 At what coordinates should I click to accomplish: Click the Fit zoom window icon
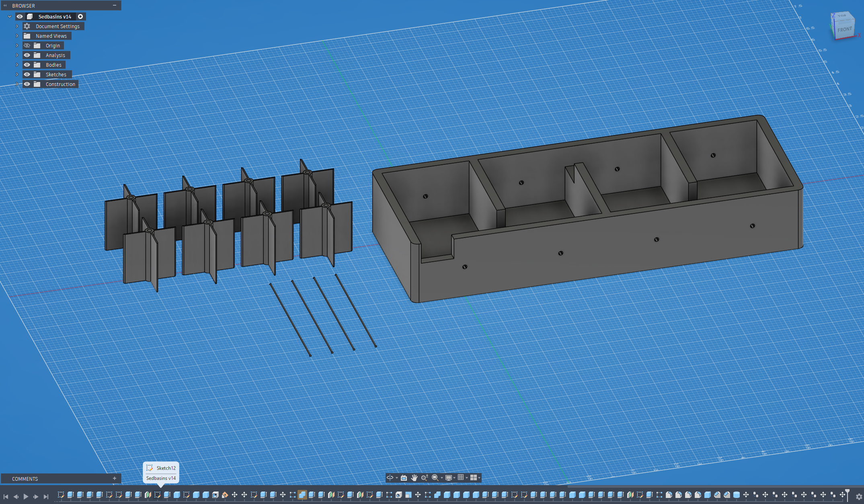coord(435,477)
